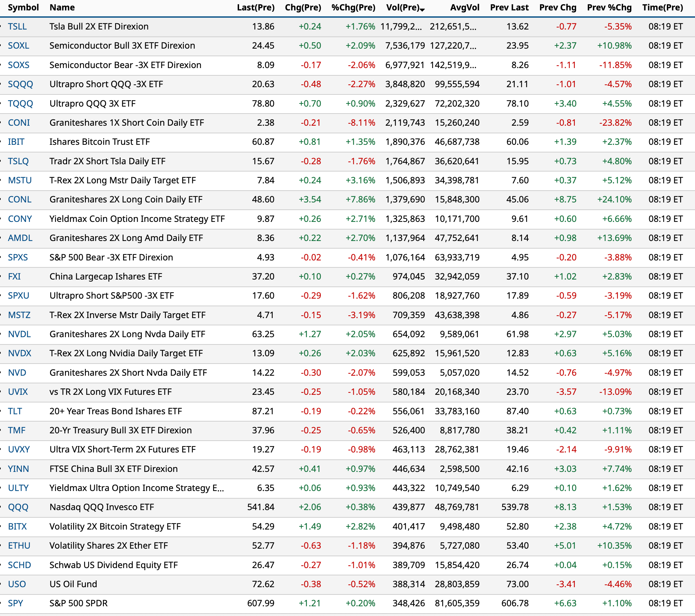Open the QQQ symbol link
This screenshot has width=695, height=616.
tap(18, 507)
